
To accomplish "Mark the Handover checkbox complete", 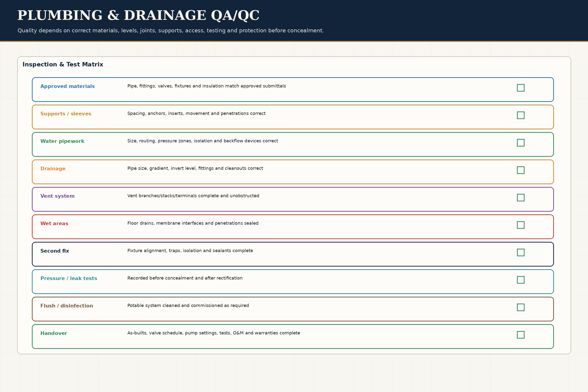I will tap(521, 335).
